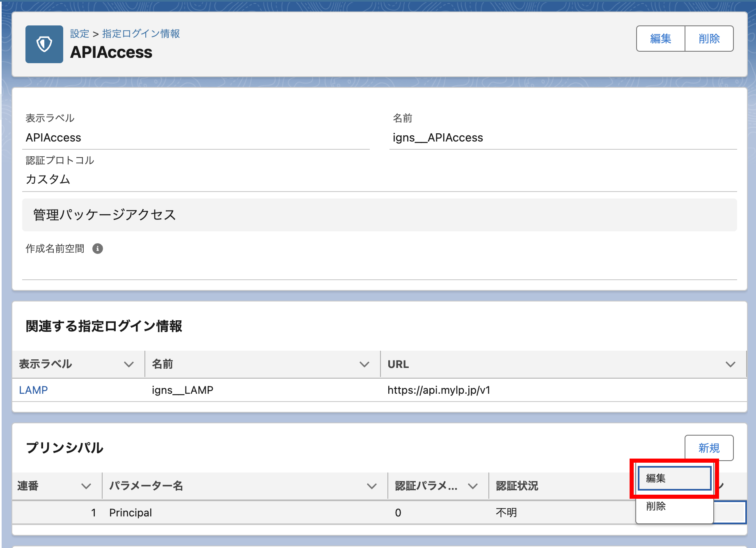Open 名前 column chevron in related credentials table
The image size is (756, 548).
(x=364, y=364)
